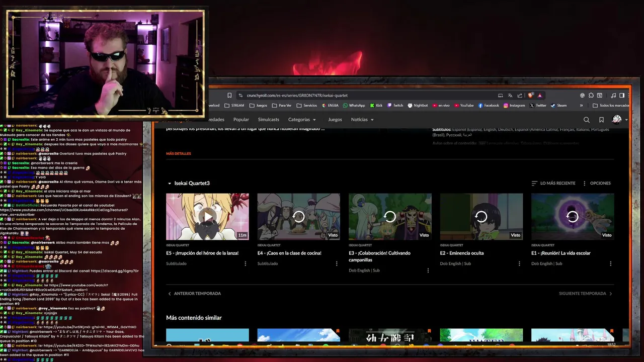Click the media control music note icon

click(613, 96)
